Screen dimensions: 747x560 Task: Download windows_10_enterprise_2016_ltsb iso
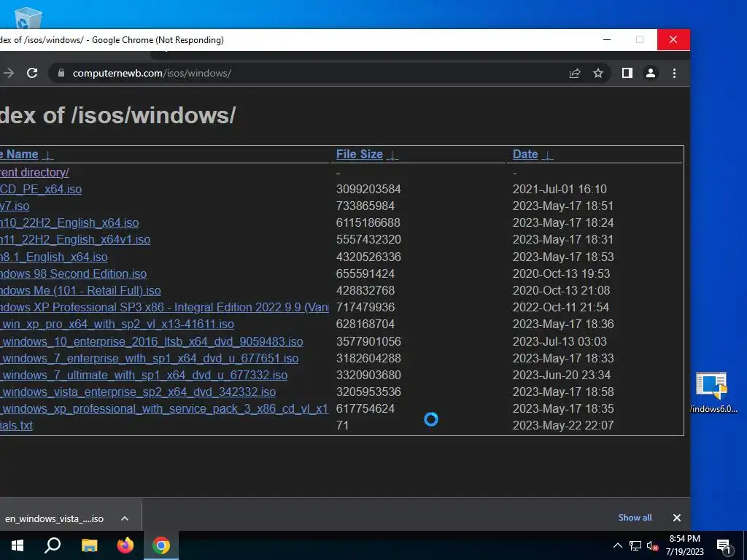[152, 341]
